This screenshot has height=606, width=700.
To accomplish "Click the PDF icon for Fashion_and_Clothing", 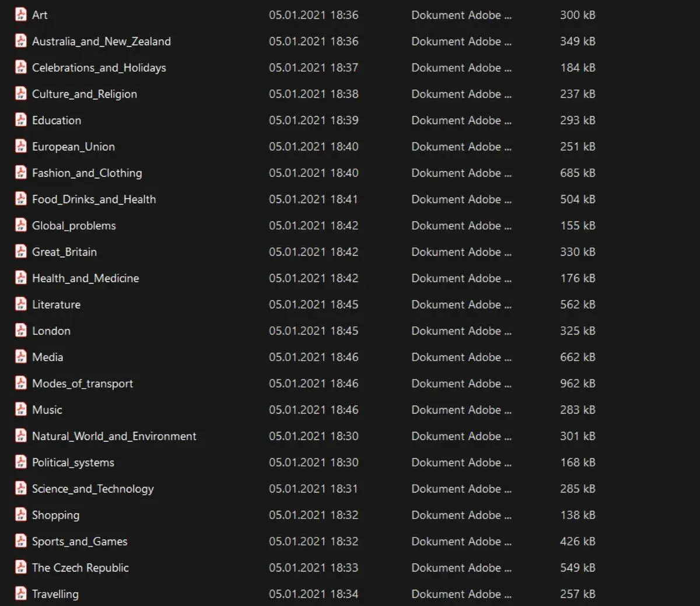I will point(21,173).
